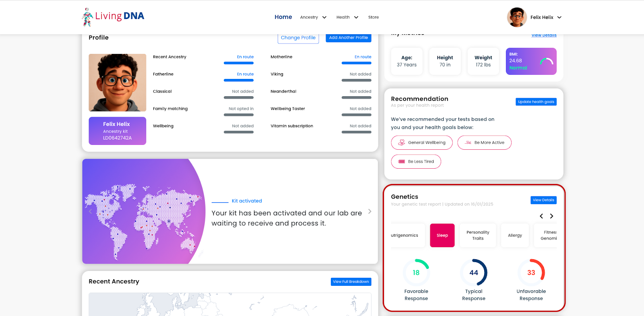Click the Classical label

click(x=162, y=91)
